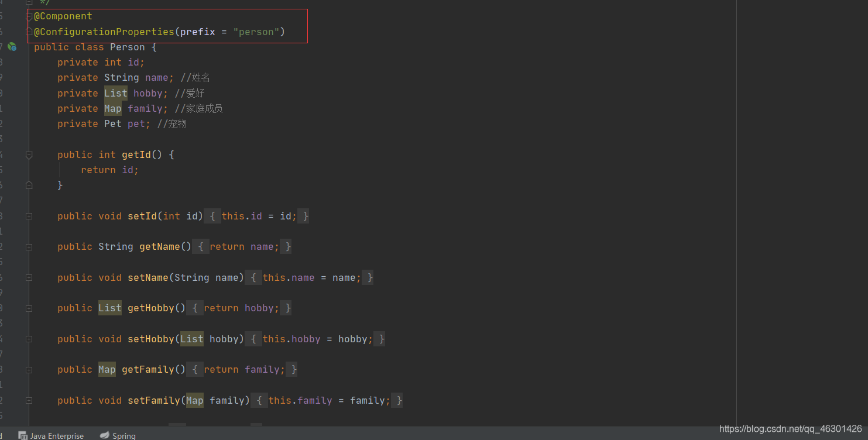Click method name setFamily
Viewport: 868px width, 440px height.
tap(154, 400)
